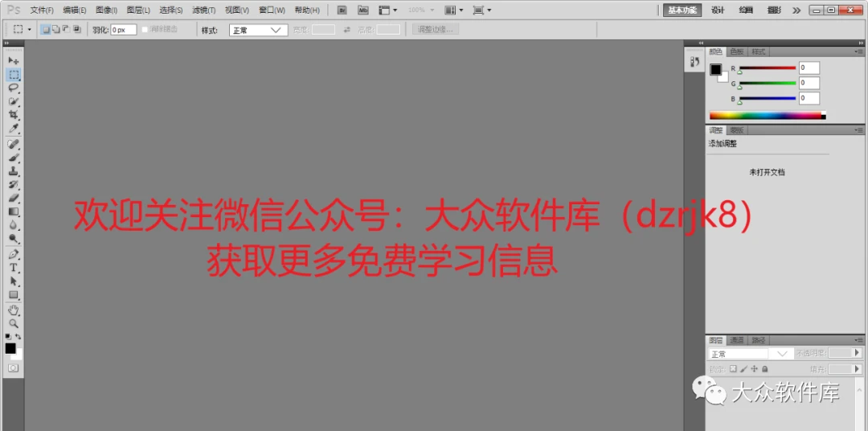This screenshot has width=868, height=431.
Task: Select the Brush tool
Action: (14, 158)
